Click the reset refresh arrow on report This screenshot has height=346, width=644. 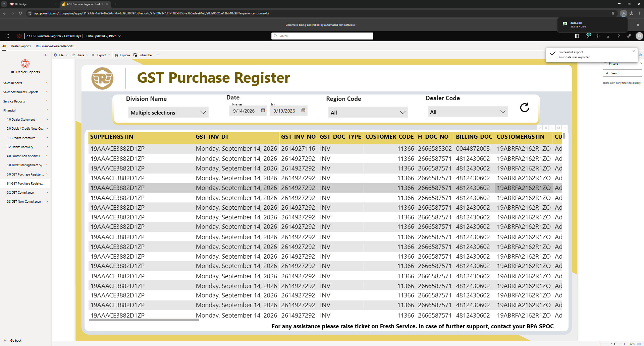tap(524, 107)
